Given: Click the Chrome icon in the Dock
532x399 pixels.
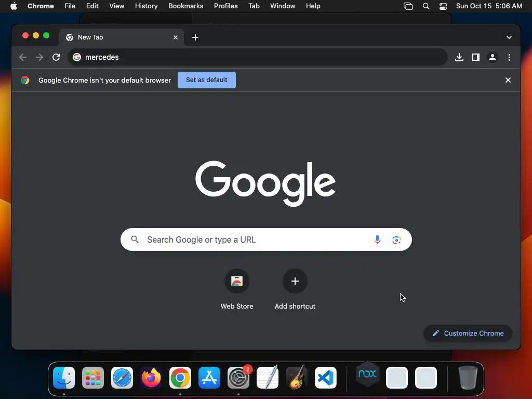Looking at the screenshot, I should click(x=180, y=378).
